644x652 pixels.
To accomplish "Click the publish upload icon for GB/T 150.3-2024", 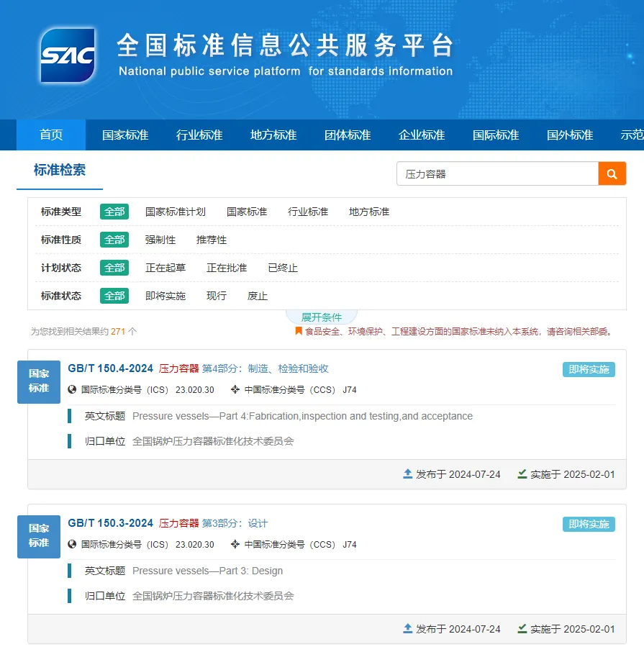I will point(408,628).
